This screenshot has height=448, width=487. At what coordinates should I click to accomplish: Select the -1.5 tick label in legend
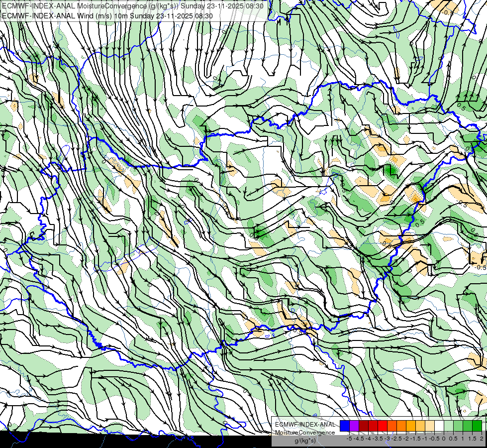[x=415, y=439]
